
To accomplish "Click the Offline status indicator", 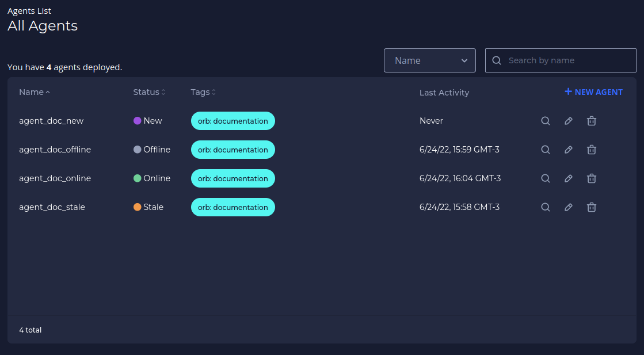I will tap(152, 150).
